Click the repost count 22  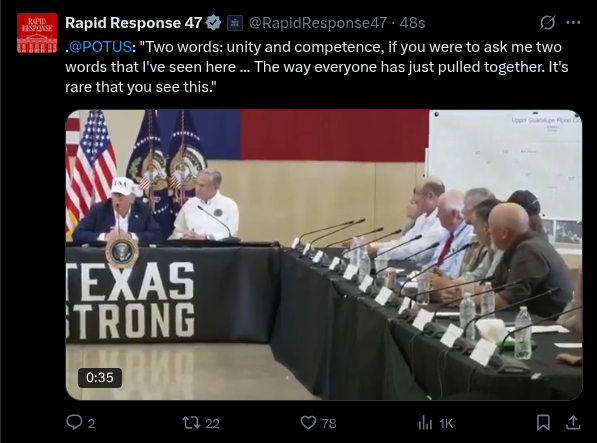click(x=212, y=423)
